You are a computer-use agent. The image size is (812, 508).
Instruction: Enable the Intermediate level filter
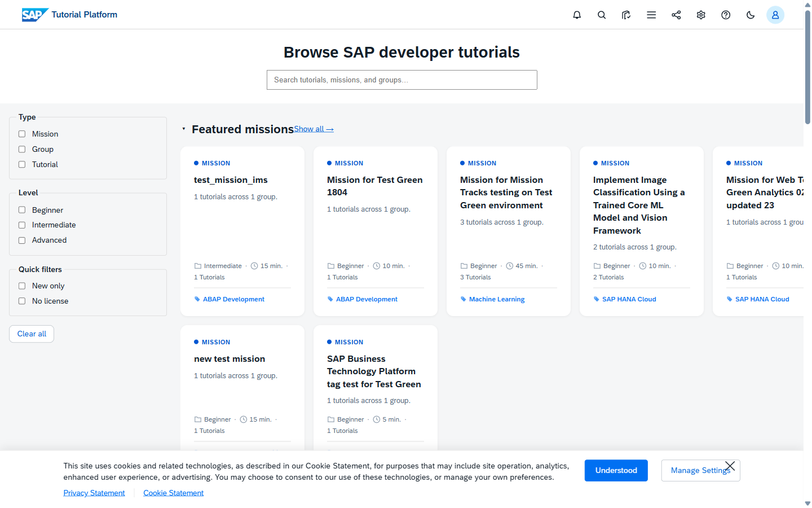(x=22, y=225)
